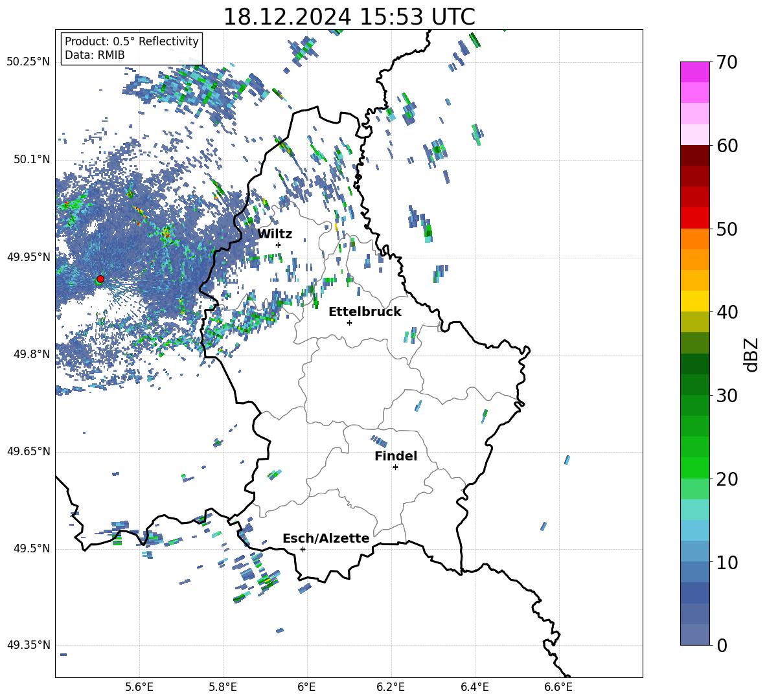The width and height of the screenshot is (767, 700).
Task: Click the dBZ colorbar label
Action: click(752, 354)
